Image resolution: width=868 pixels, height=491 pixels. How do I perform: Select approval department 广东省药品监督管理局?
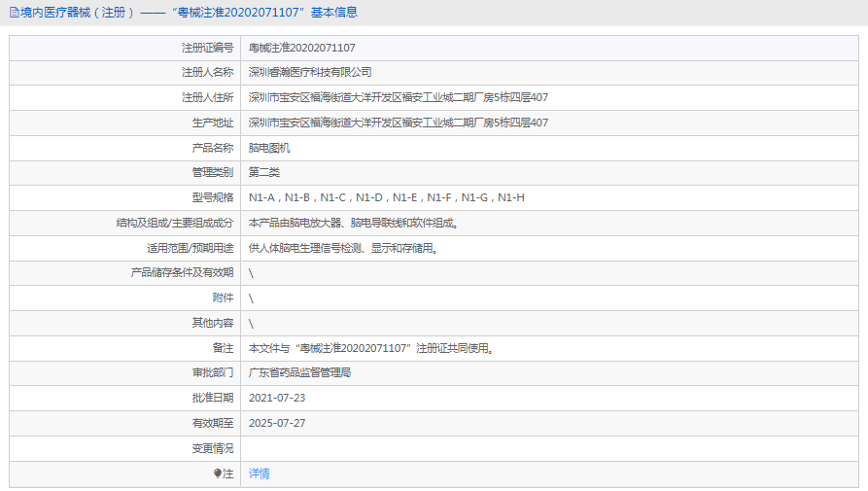pyautogui.click(x=299, y=373)
